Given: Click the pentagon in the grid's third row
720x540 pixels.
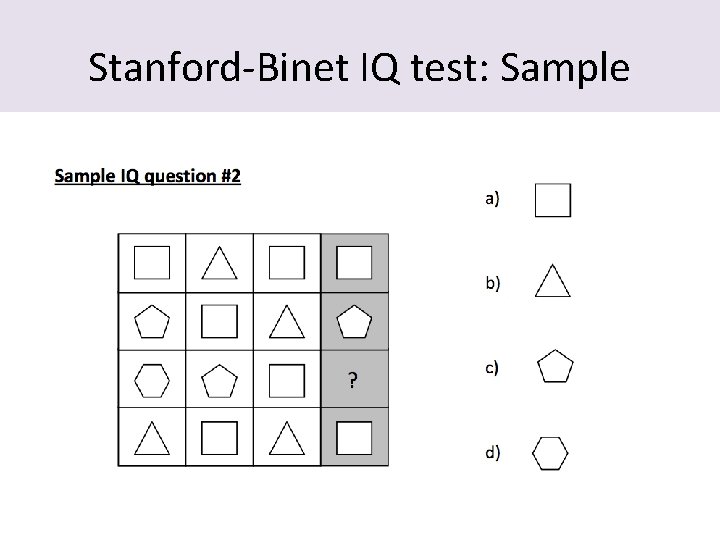Looking at the screenshot, I should (x=219, y=380).
